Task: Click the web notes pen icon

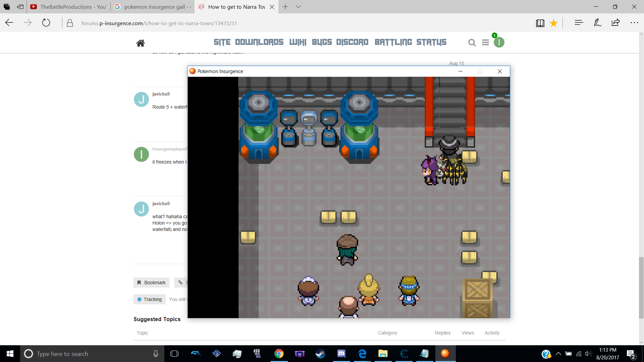Action: [x=597, y=23]
